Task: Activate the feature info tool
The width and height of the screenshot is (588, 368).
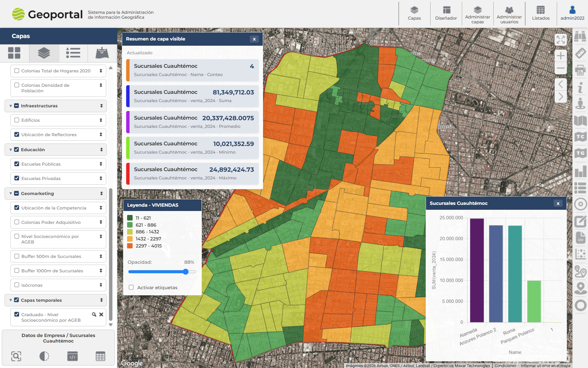Action: pos(580,87)
